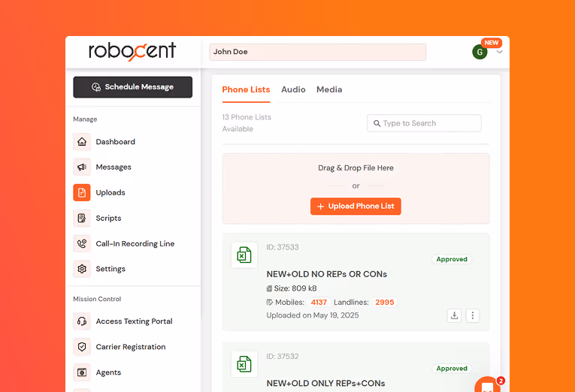Open more options for list 37533
Screen dimensions: 575x392
[472, 315]
